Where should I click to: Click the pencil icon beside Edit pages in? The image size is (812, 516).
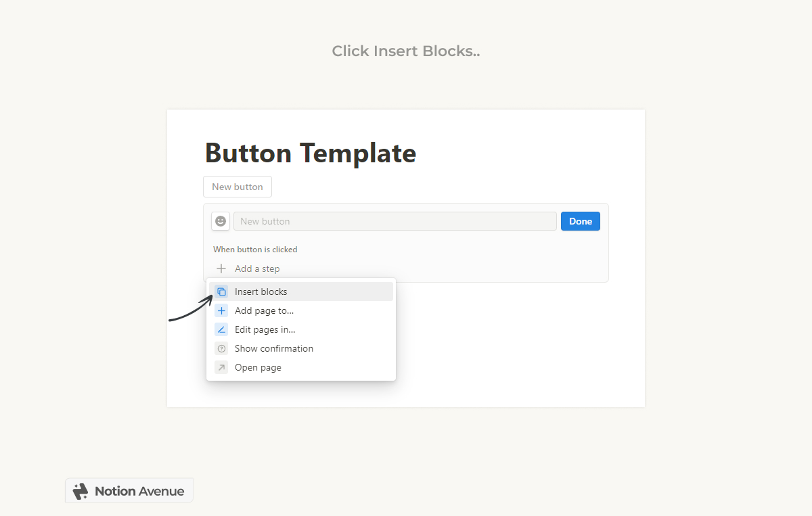tap(223, 329)
